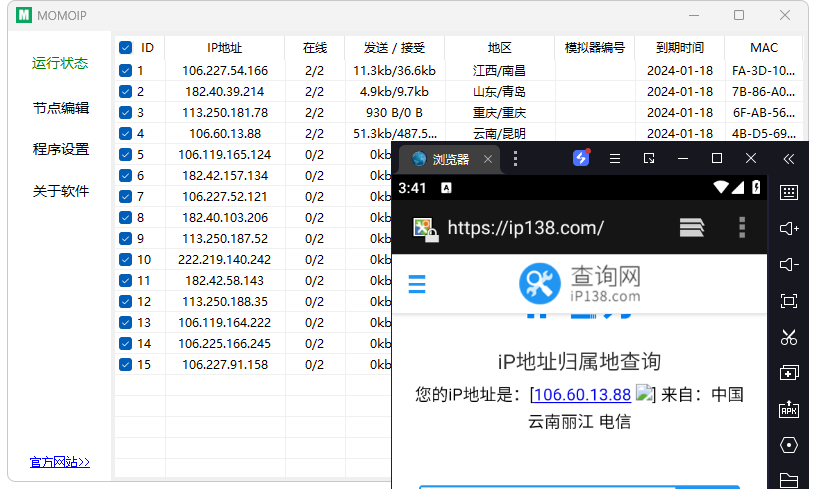Click the APK install icon
The height and width of the screenshot is (489, 816).
pyautogui.click(x=788, y=409)
